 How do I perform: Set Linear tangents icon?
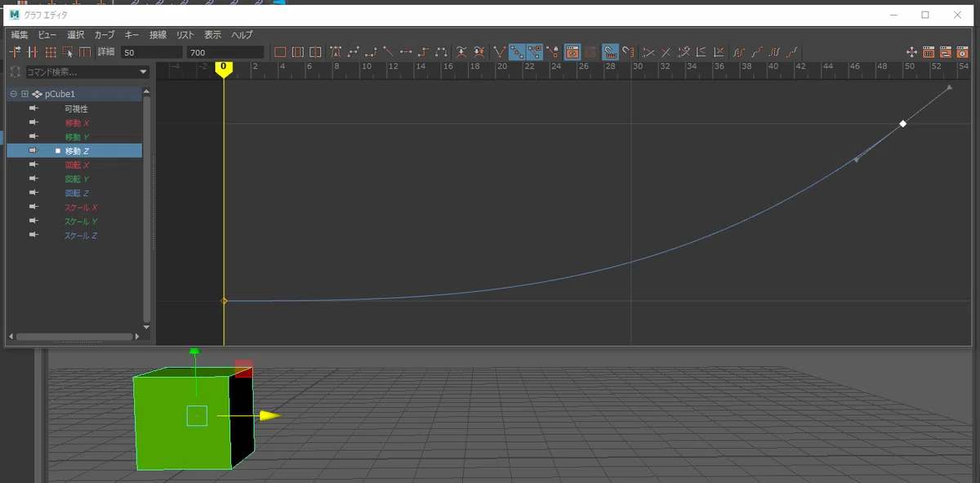click(x=388, y=51)
